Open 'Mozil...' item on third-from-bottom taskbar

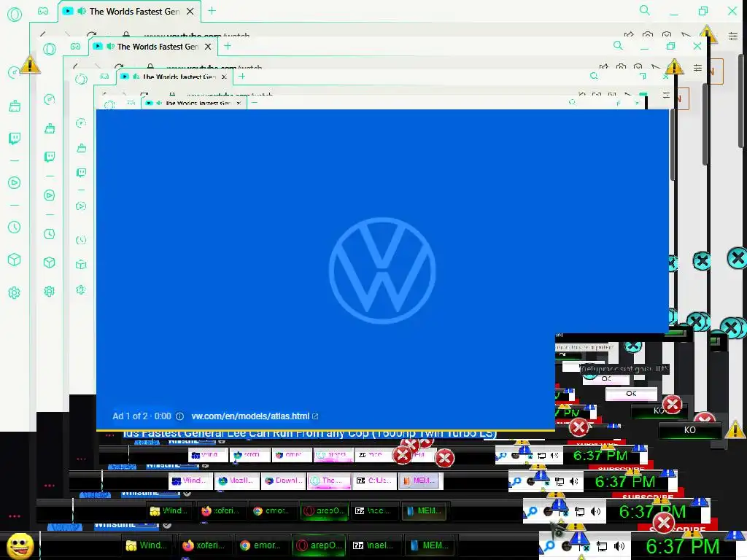pyautogui.click(x=236, y=481)
